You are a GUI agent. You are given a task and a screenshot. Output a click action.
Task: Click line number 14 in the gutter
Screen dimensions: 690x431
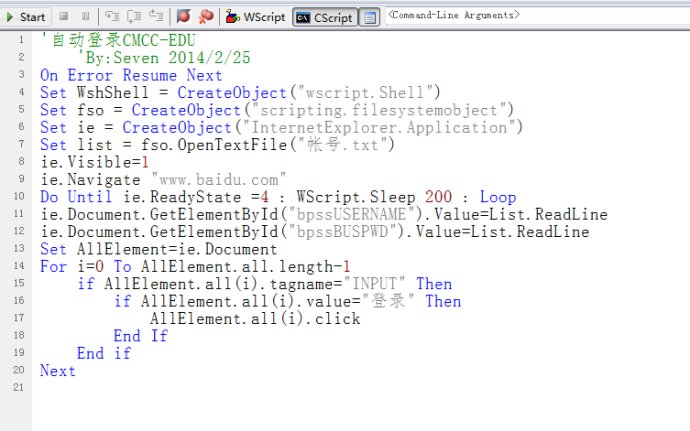pyautogui.click(x=22, y=267)
